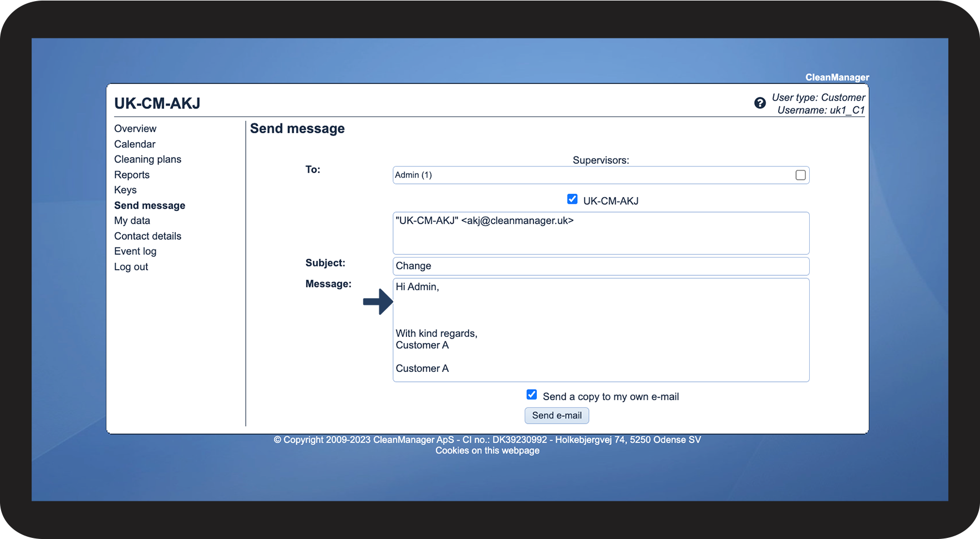Click the Subject: field label
Image resolution: width=980 pixels, height=539 pixels.
pyautogui.click(x=326, y=263)
